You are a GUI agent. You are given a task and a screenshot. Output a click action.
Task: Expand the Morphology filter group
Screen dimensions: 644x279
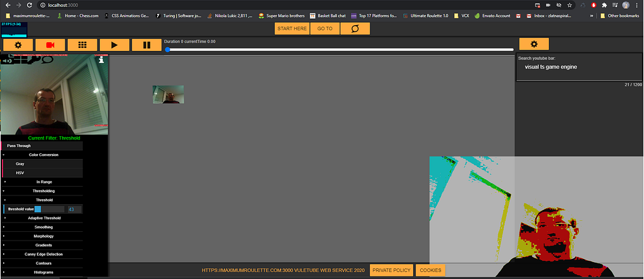tap(42, 236)
